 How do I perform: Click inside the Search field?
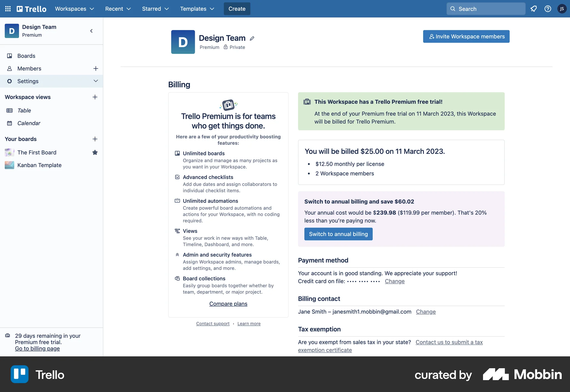click(x=486, y=9)
